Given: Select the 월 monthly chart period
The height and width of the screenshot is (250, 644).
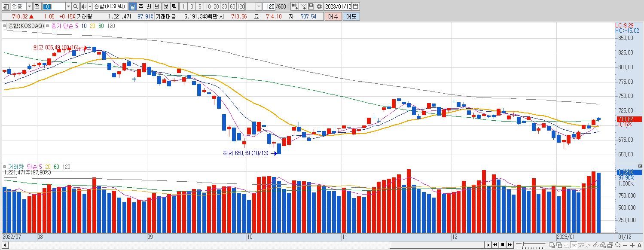Looking at the screenshot, I should pyautogui.click(x=149, y=6).
